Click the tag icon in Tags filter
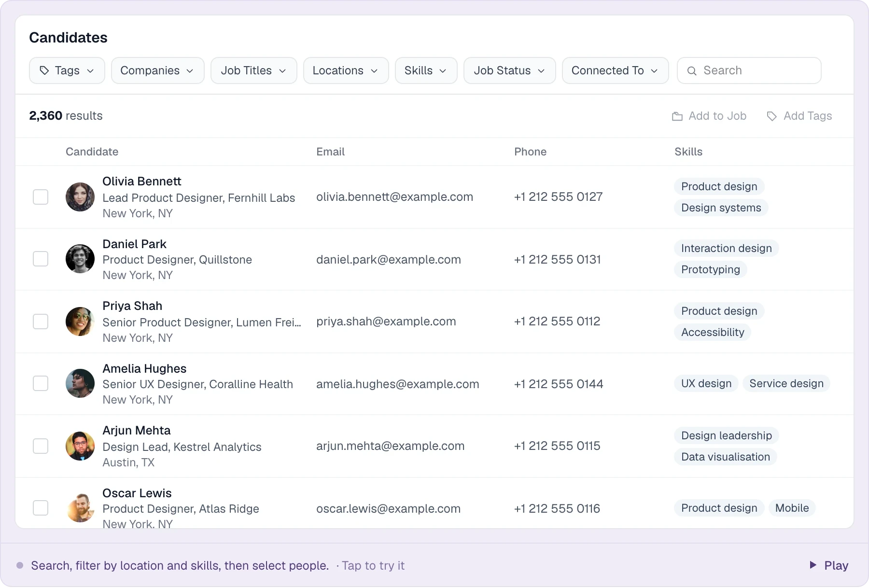Image resolution: width=869 pixels, height=588 pixels. tap(44, 70)
